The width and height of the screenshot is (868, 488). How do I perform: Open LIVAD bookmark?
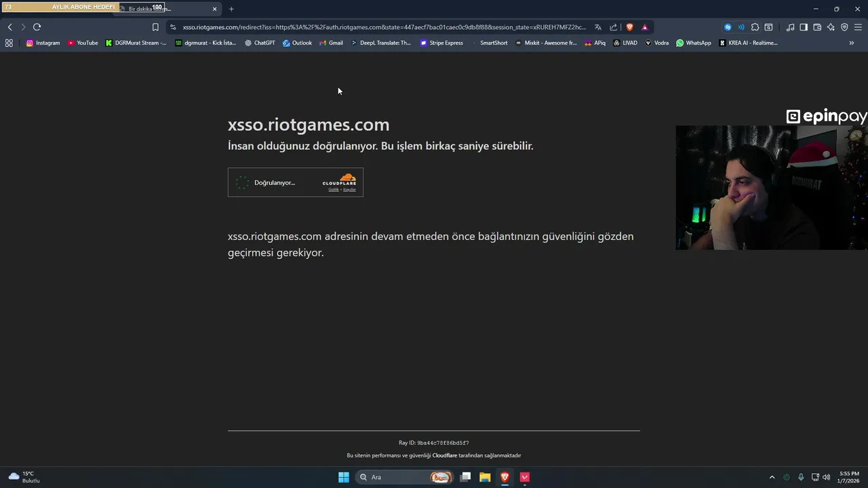click(625, 43)
